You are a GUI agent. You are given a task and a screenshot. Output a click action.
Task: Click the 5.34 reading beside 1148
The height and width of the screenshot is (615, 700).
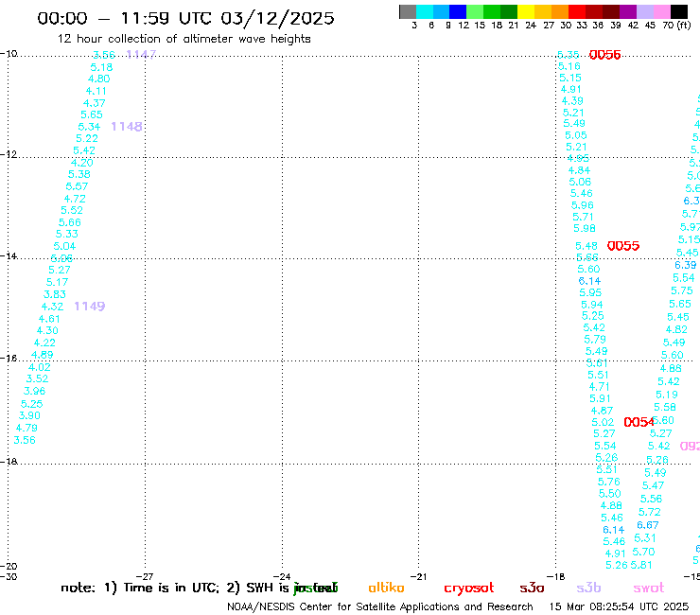[89, 127]
